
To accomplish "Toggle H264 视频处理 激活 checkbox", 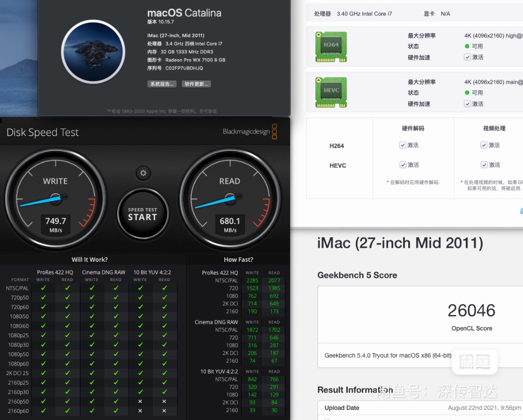I will click(484, 145).
